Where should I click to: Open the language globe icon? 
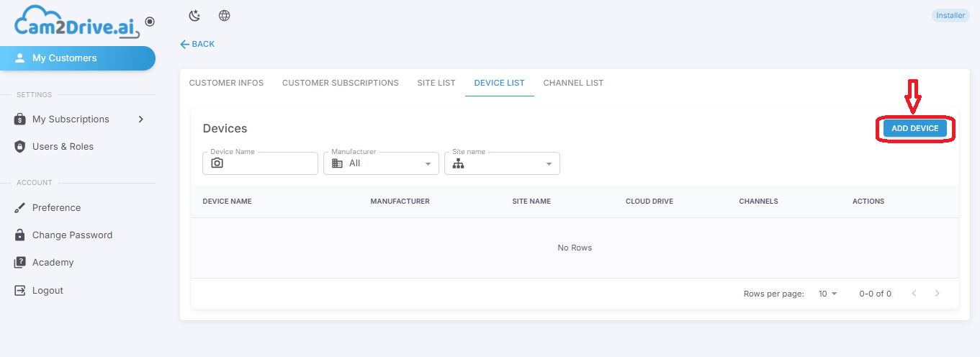coord(224,16)
